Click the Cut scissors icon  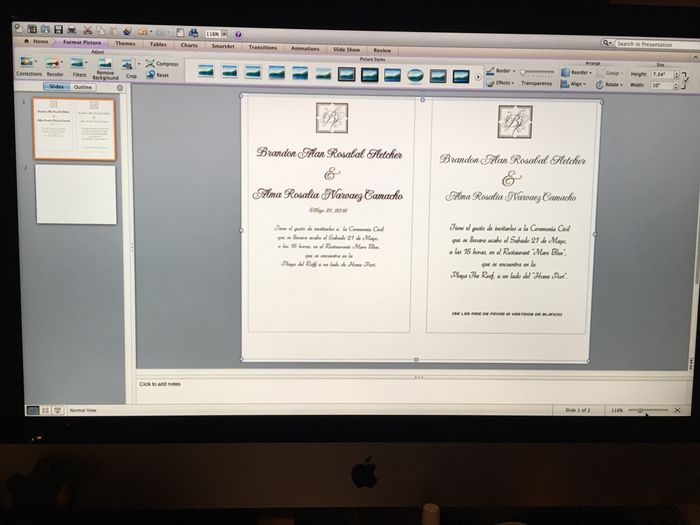coord(88,30)
